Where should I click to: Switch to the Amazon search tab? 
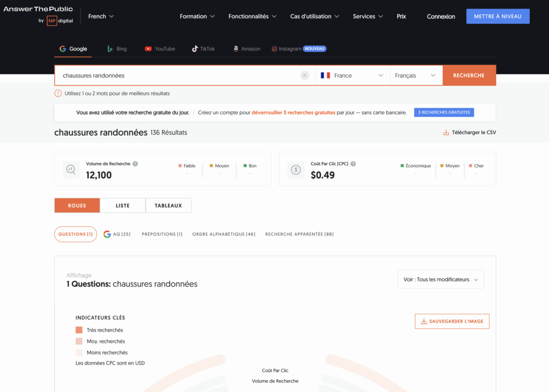pyautogui.click(x=247, y=49)
